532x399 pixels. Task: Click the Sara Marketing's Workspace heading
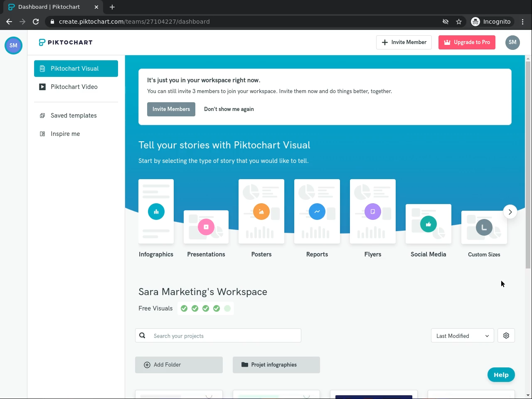[x=203, y=292]
